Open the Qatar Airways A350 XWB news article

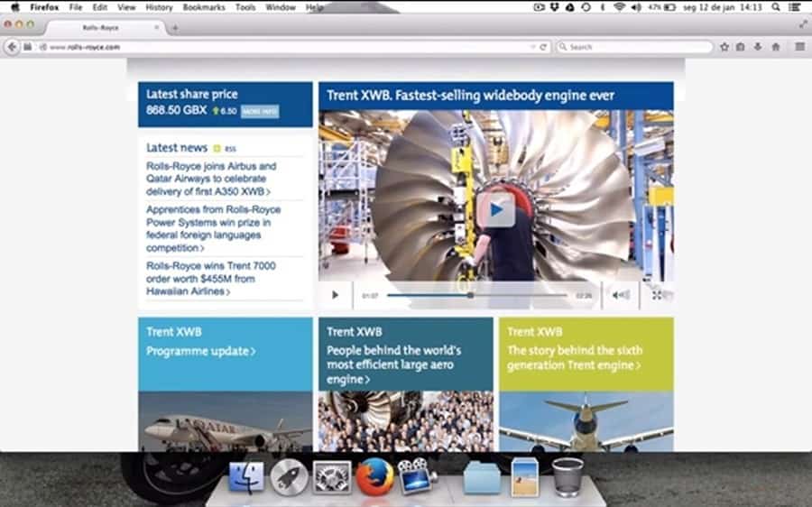click(x=211, y=179)
